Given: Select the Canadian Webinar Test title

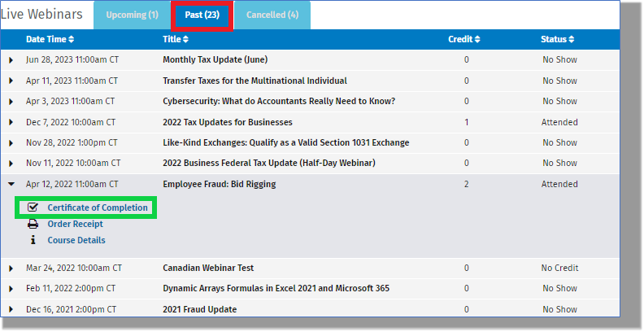Looking at the screenshot, I should (x=208, y=268).
